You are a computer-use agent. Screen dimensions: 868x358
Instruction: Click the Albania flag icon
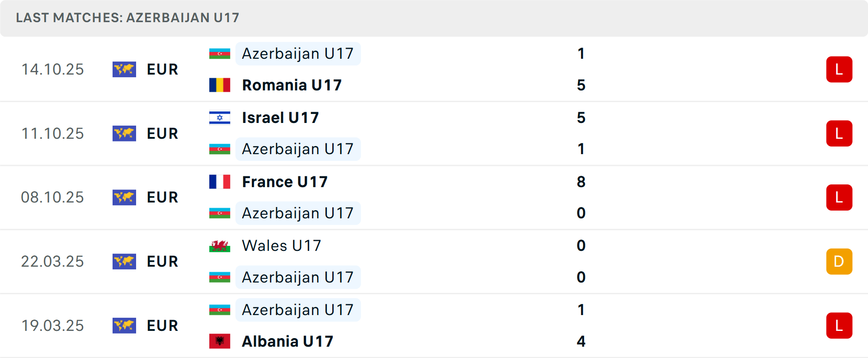[x=220, y=342]
